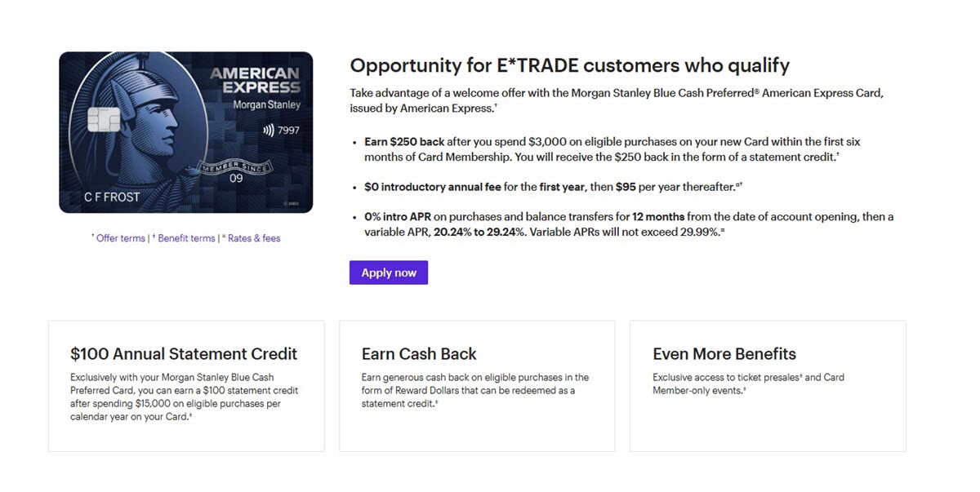980x492 pixels.
Task: Click the bold $0 introductory annual fee text
Action: pos(433,187)
